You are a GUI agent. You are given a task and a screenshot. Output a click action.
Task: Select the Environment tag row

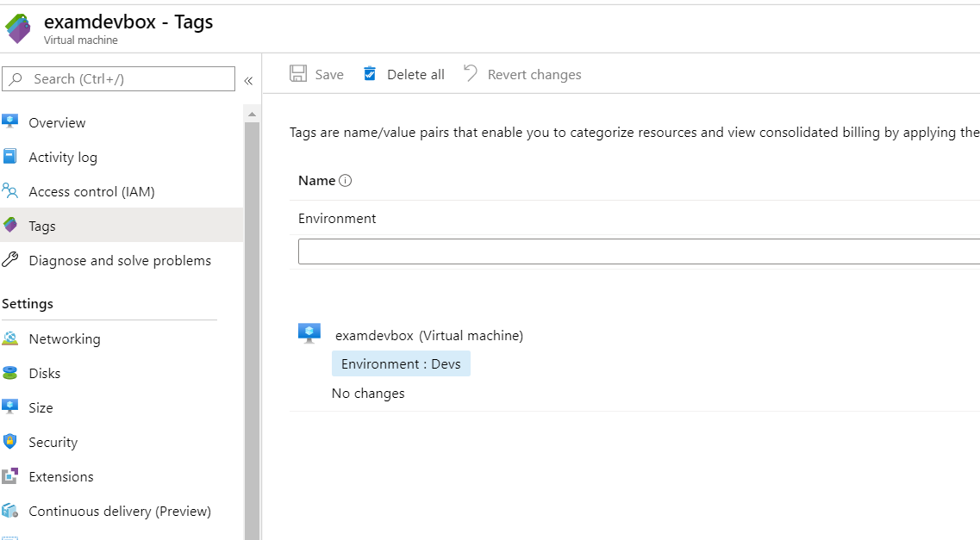[x=634, y=218]
